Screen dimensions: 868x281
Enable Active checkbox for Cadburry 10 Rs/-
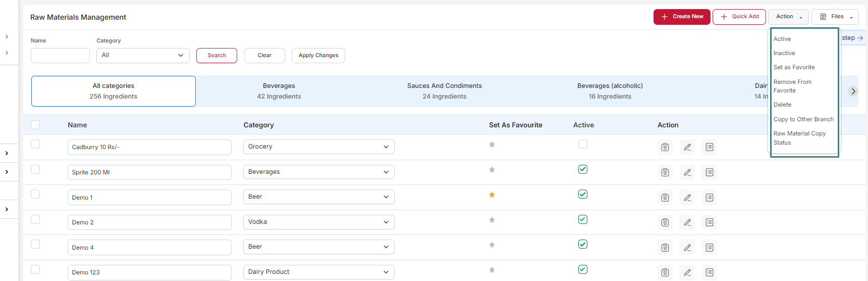pos(583,144)
